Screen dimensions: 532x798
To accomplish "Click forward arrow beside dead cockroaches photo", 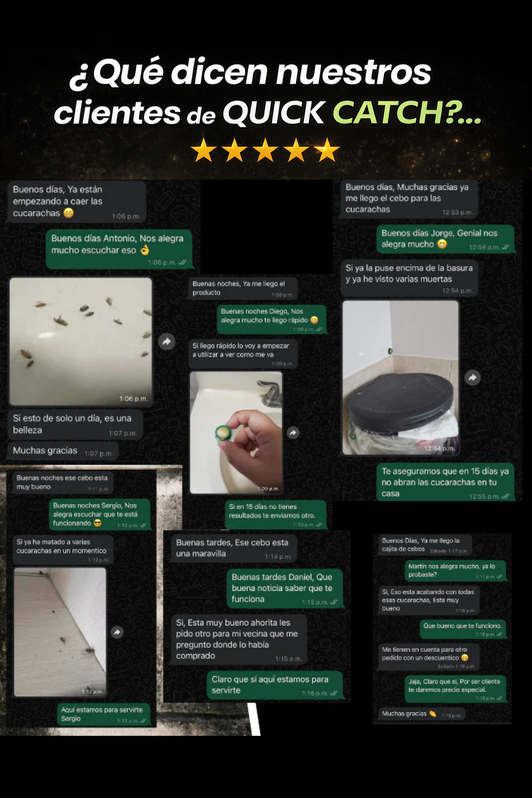I will click(167, 341).
